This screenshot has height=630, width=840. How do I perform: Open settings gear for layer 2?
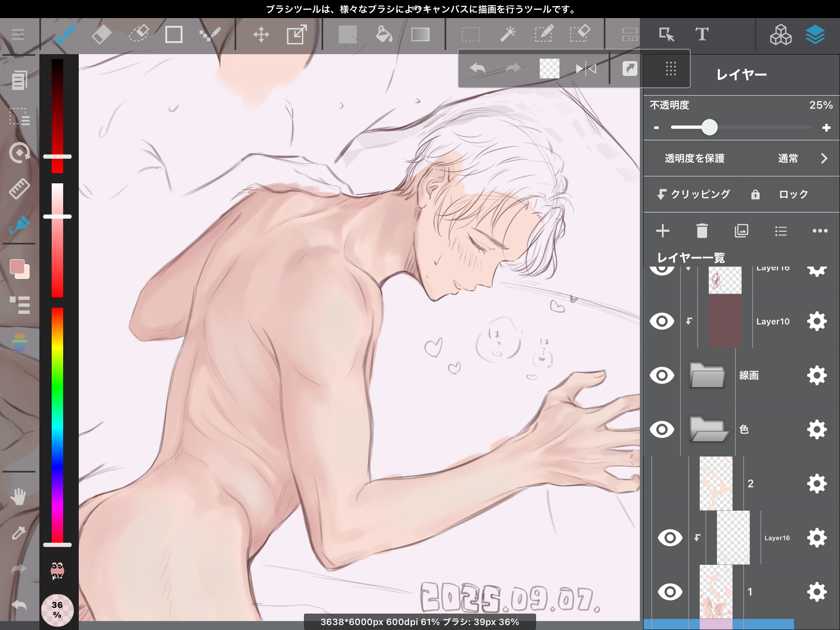pos(817,484)
